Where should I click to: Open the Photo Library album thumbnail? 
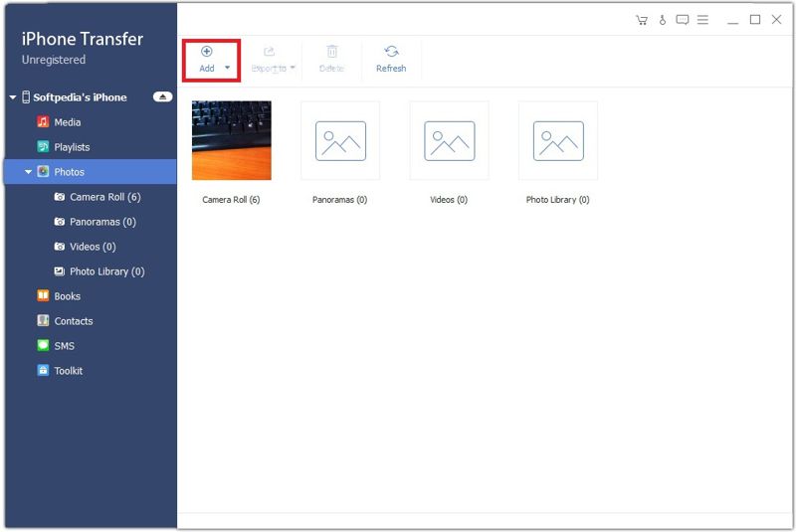(557, 140)
